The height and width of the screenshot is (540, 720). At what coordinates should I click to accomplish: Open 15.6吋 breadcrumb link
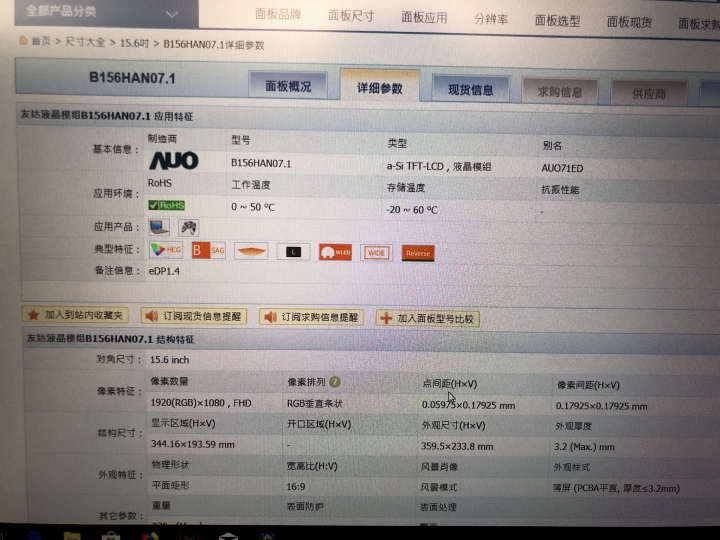click(135, 43)
